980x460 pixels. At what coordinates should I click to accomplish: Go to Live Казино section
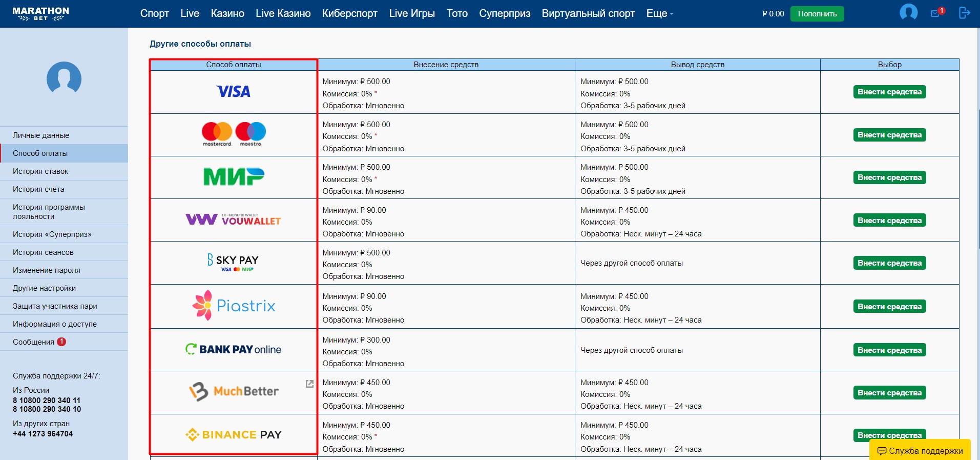coord(283,14)
